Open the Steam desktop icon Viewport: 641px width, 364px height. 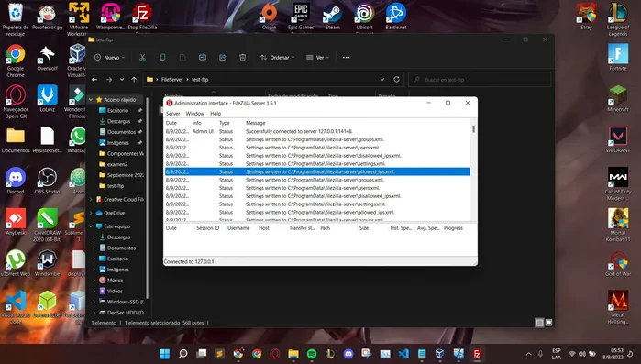pyautogui.click(x=332, y=17)
